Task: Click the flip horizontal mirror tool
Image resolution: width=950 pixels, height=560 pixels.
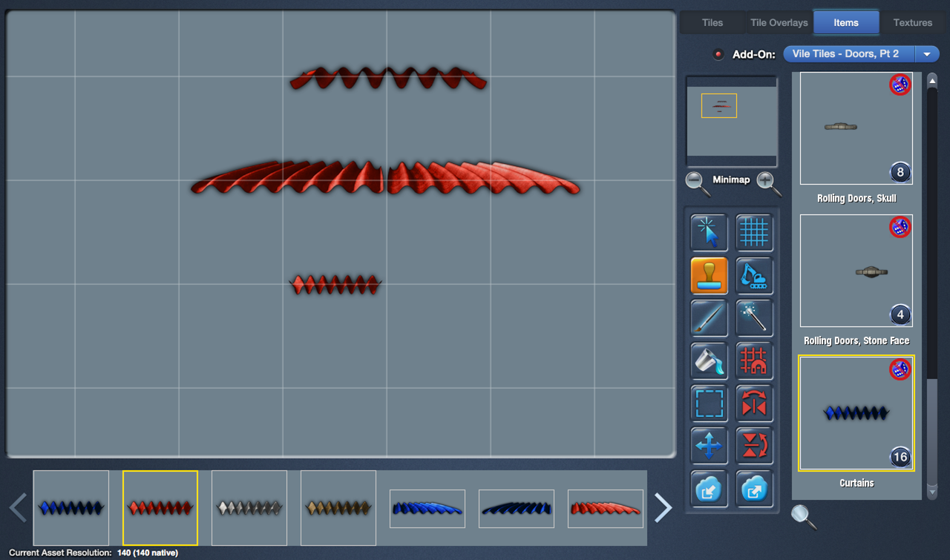Action: click(x=754, y=403)
